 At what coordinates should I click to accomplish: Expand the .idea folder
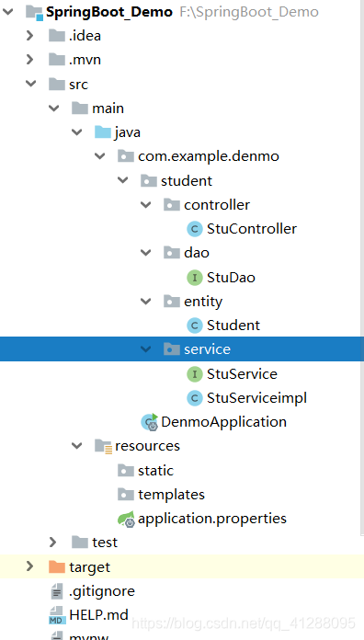point(29,36)
